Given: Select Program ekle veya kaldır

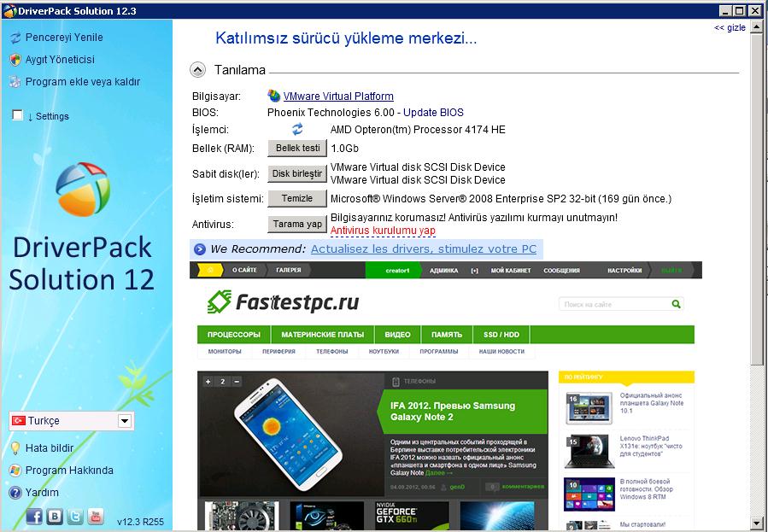Looking at the screenshot, I should pyautogui.click(x=83, y=82).
